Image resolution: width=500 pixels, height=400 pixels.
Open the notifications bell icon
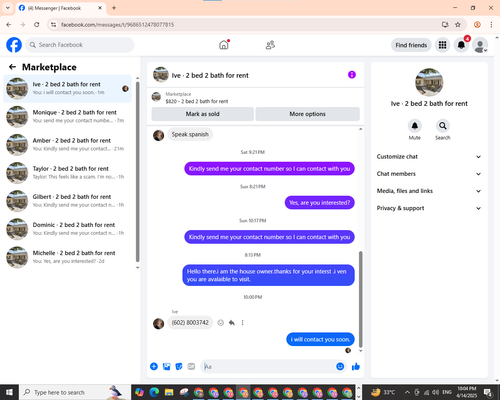coord(461,45)
